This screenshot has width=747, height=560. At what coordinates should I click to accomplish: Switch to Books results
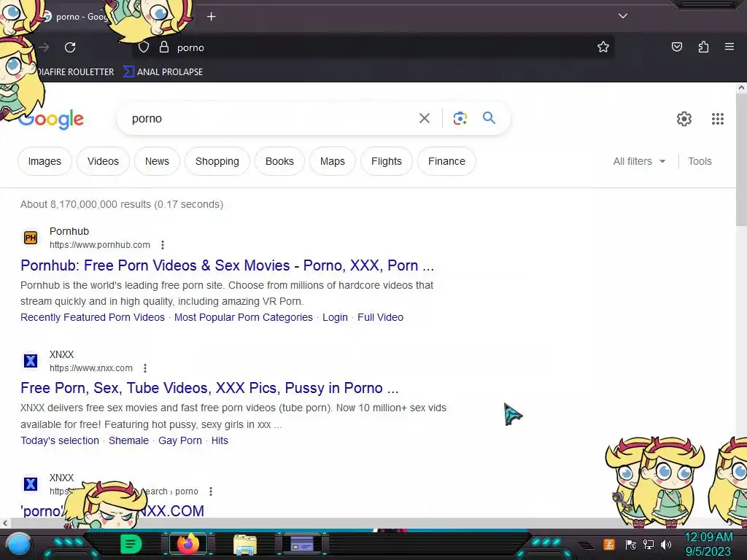coord(279,161)
